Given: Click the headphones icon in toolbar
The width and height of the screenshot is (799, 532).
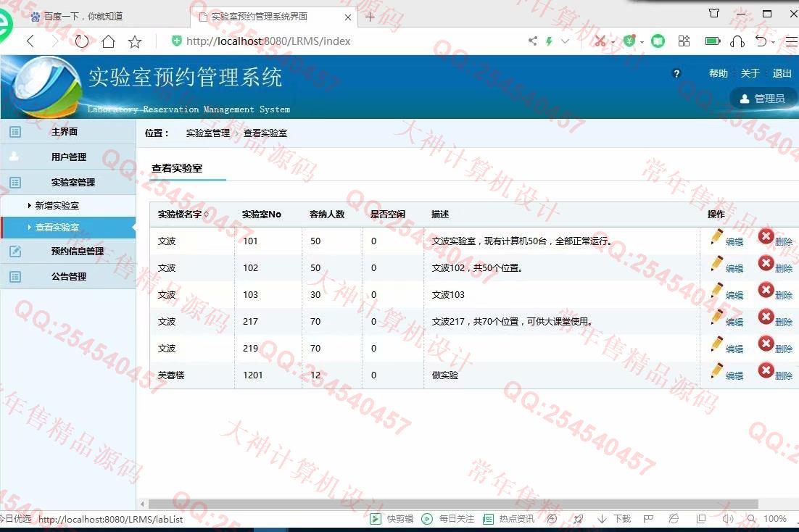Looking at the screenshot, I should 737,41.
